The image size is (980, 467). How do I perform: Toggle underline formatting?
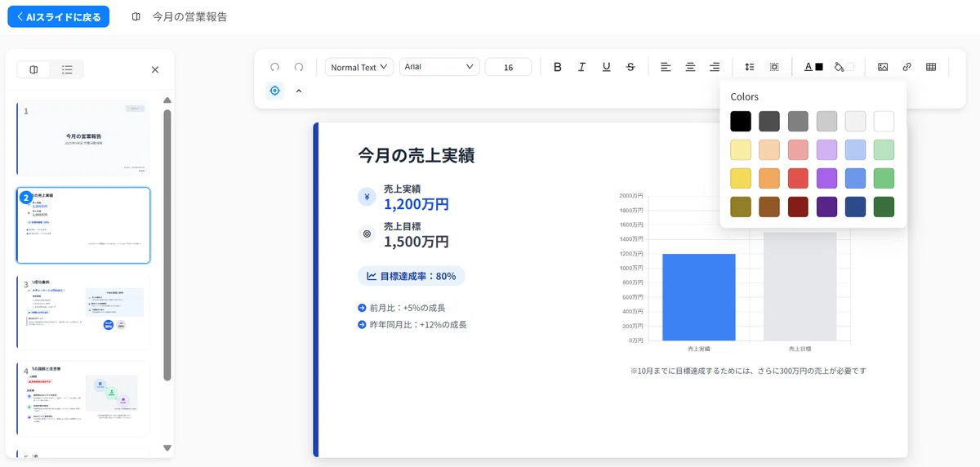click(606, 67)
